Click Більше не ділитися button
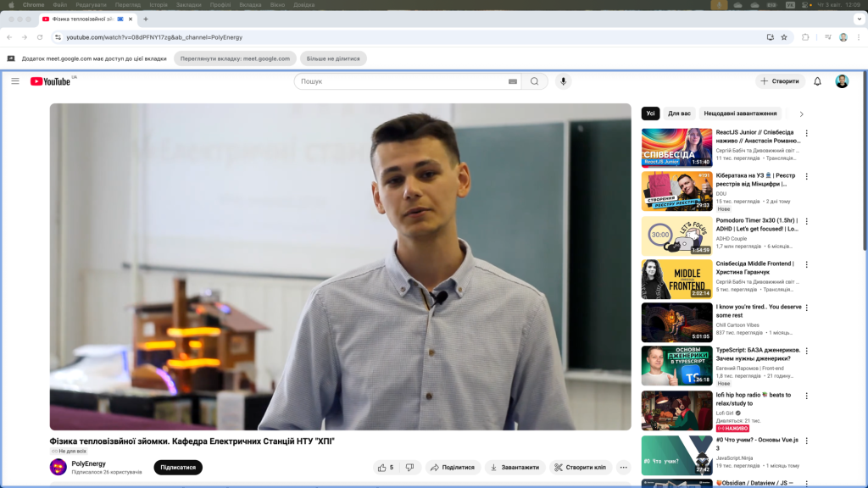The width and height of the screenshot is (868, 488). point(333,58)
